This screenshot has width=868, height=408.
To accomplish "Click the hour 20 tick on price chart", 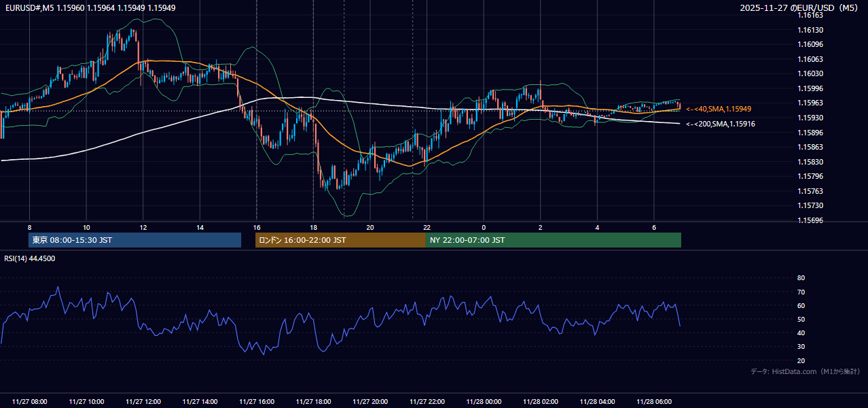I will 370,227.
